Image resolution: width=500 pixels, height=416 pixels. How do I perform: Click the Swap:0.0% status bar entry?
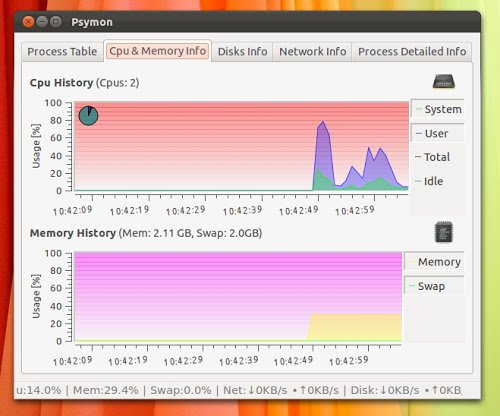181,390
